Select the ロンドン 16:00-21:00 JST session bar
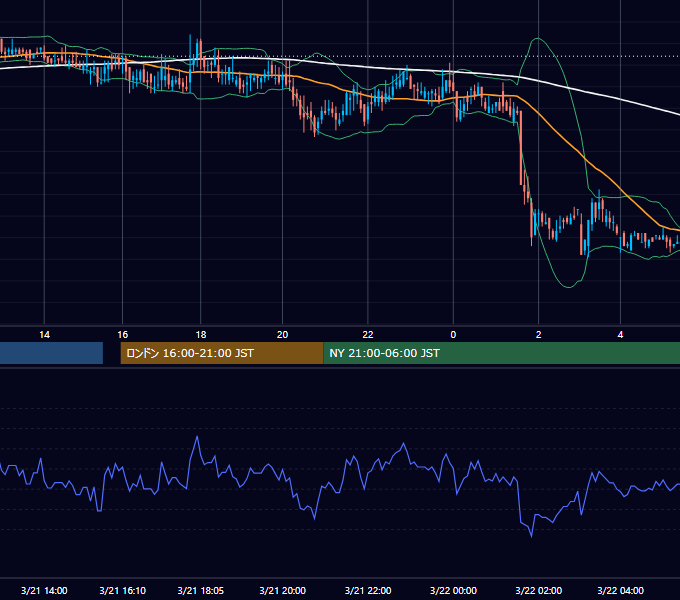The image size is (680, 600). [222, 353]
